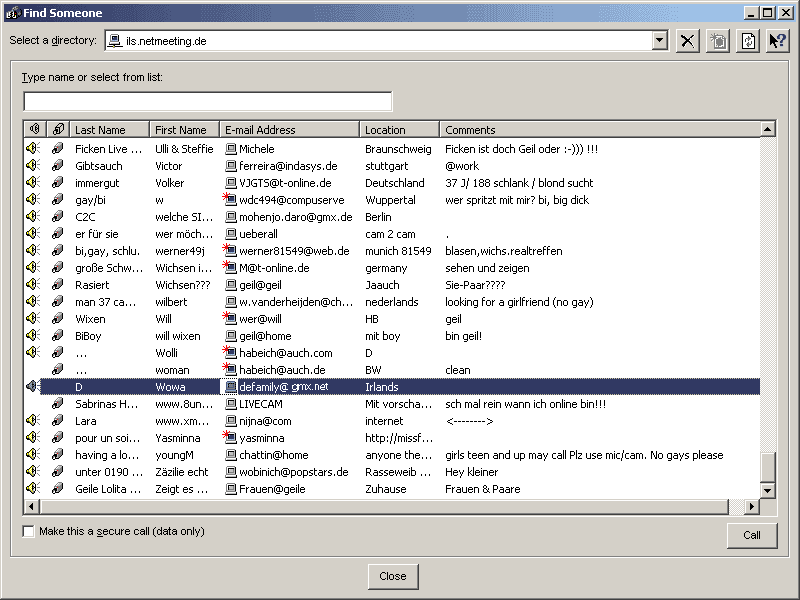Click the computer icon beside habeich@auch.com
Viewport: 800px width, 600px height.
[x=230, y=352]
